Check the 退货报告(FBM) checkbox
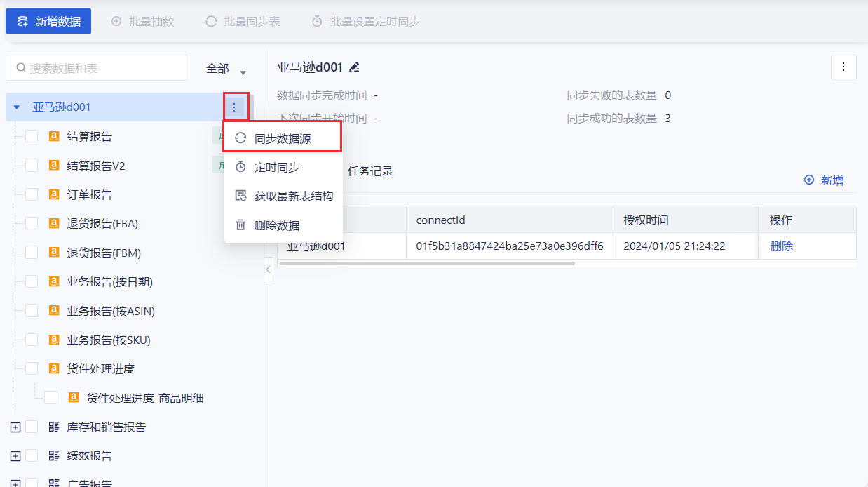Screen dimensions: 868x487 click(32, 253)
